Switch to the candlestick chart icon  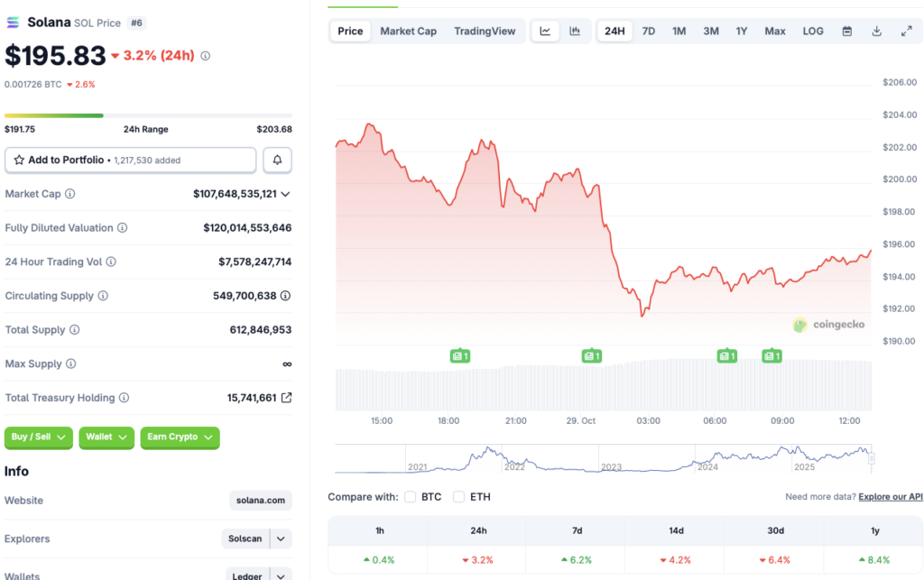[575, 30]
